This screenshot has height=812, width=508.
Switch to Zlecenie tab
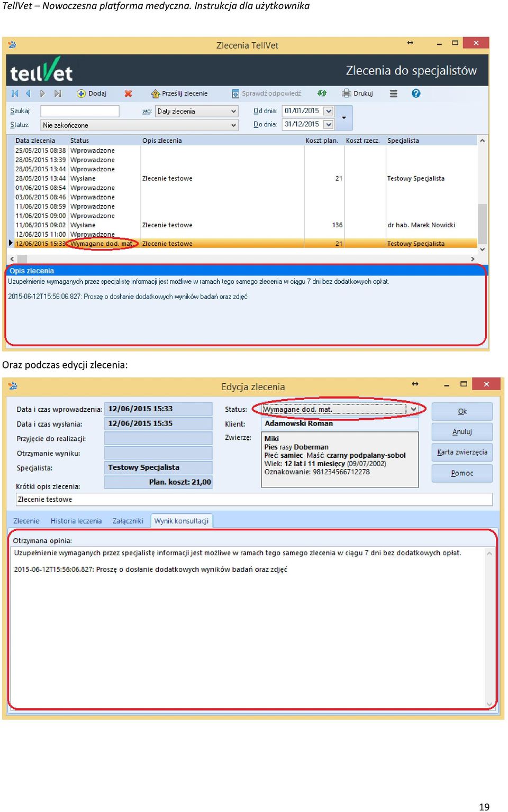click(x=26, y=521)
